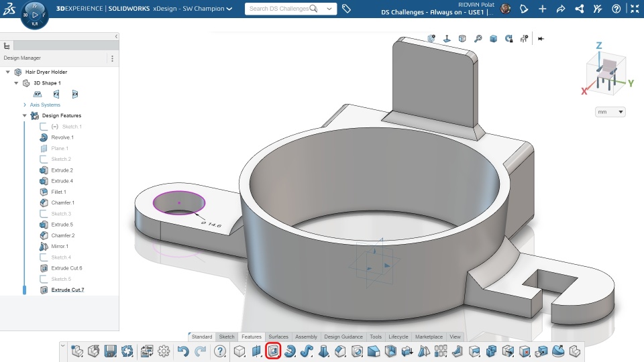Switch to the Marketplace tab
The height and width of the screenshot is (362, 644).
click(429, 337)
